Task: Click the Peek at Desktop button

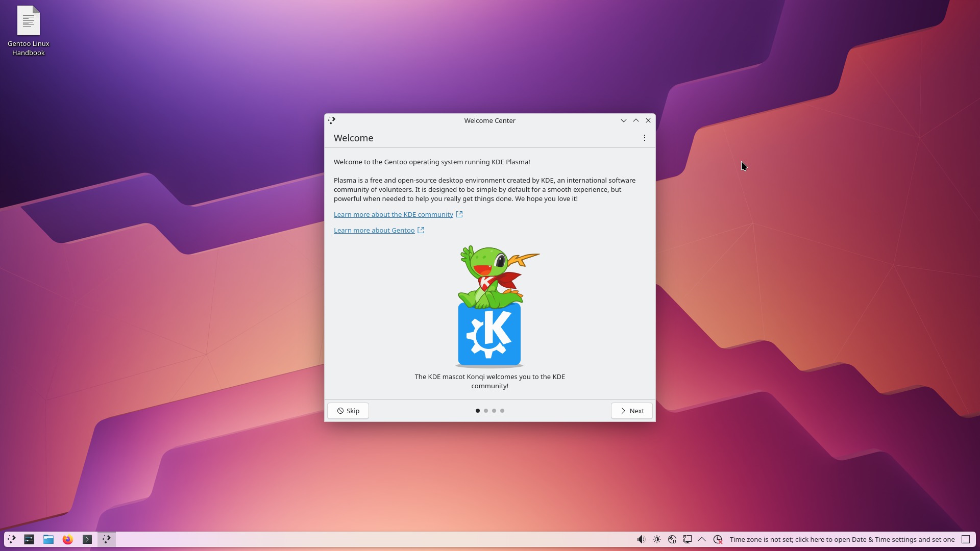Action: (x=966, y=539)
